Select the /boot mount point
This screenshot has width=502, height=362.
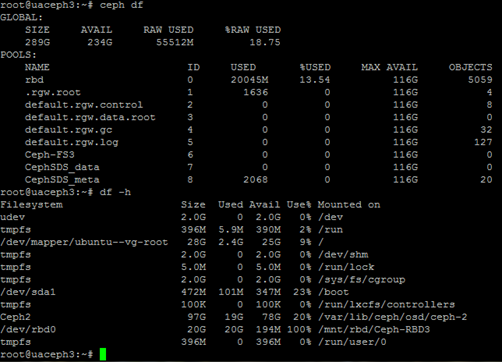click(x=333, y=292)
